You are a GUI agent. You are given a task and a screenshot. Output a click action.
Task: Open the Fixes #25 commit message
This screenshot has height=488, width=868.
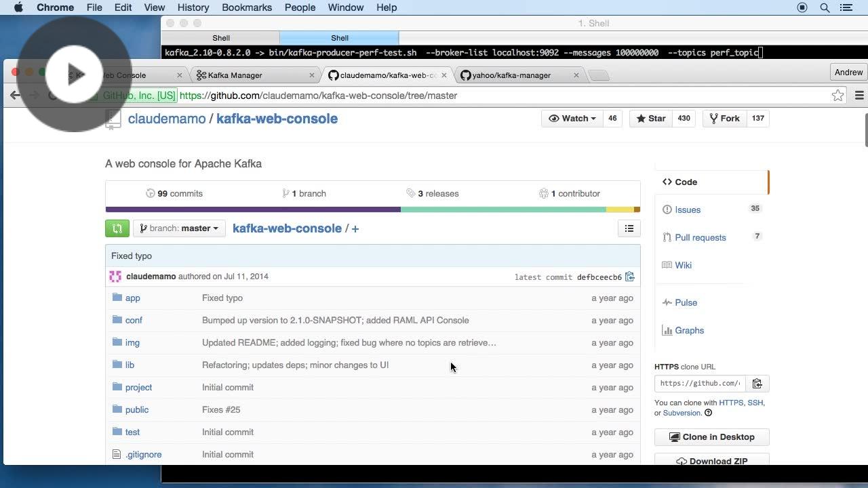pyautogui.click(x=221, y=409)
